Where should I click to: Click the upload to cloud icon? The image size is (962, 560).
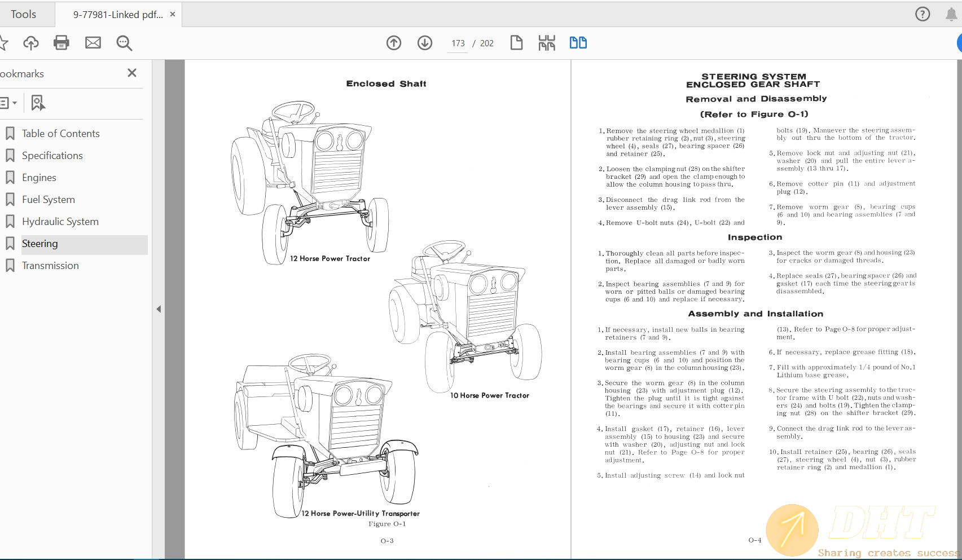pos(31,43)
